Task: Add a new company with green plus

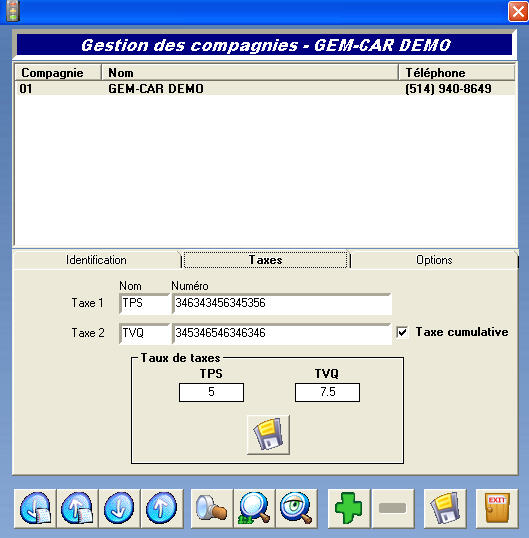Action: click(349, 508)
